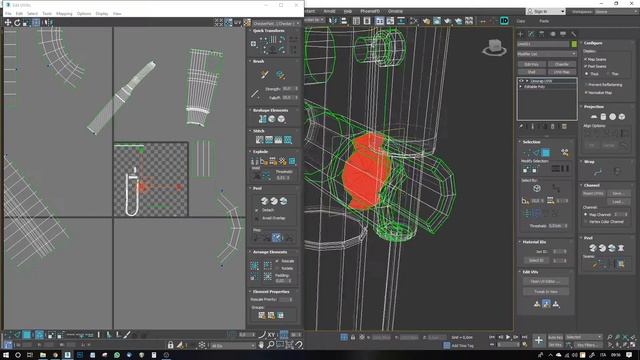Collapse the Material IDs rollout
This screenshot has height=360, width=640.
520,242
